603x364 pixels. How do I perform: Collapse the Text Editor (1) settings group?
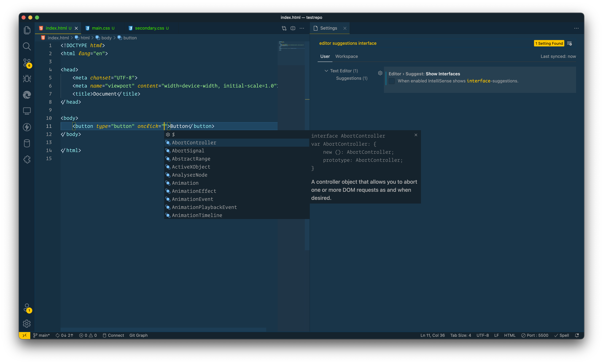pyautogui.click(x=326, y=71)
